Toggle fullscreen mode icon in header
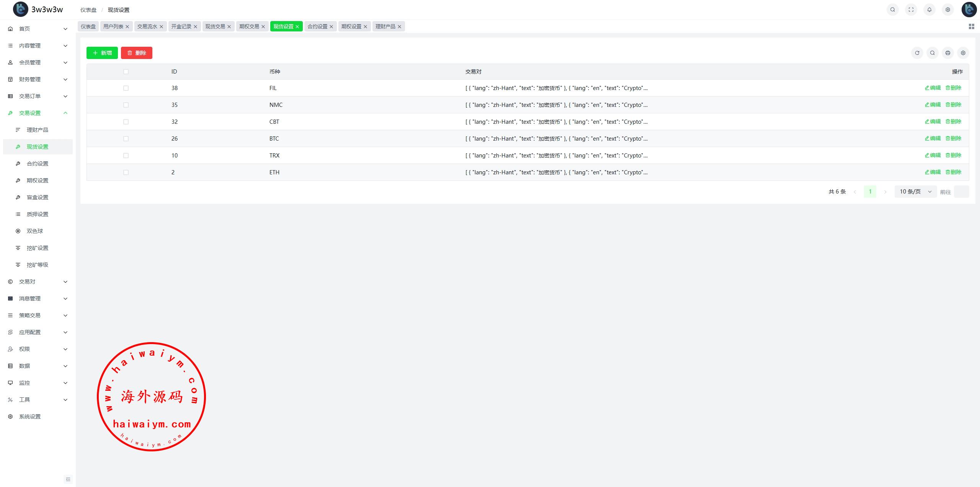 pyautogui.click(x=911, y=10)
